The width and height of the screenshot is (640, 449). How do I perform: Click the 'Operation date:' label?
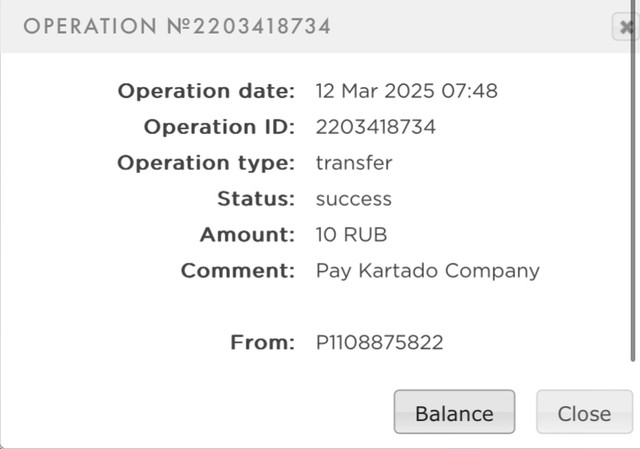point(206,91)
